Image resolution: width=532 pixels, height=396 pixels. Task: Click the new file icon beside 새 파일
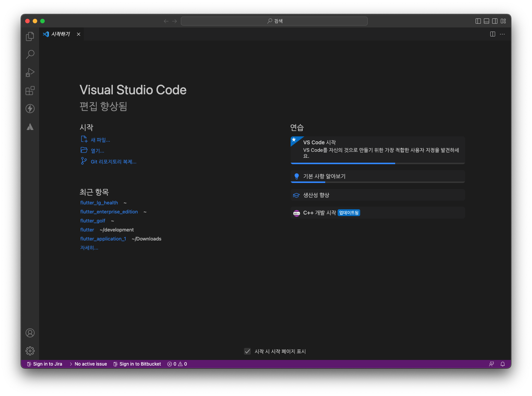click(84, 139)
